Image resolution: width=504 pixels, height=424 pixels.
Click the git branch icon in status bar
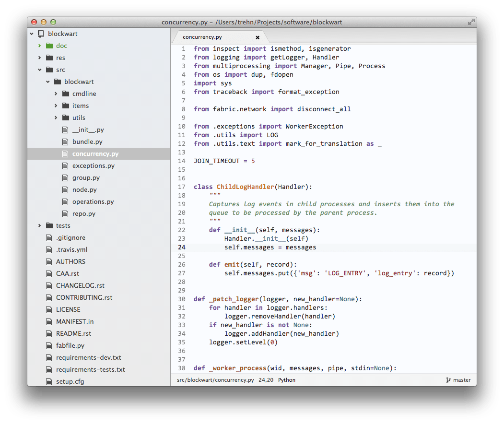pos(448,380)
